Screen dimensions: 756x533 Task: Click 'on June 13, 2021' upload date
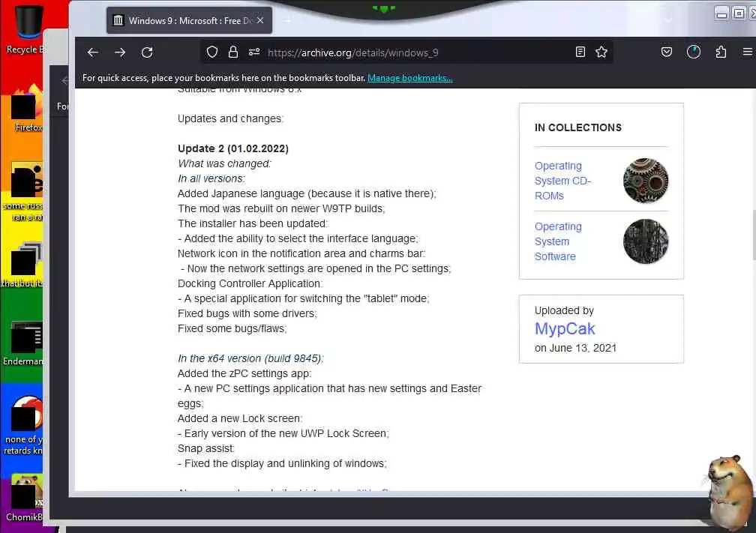point(575,348)
